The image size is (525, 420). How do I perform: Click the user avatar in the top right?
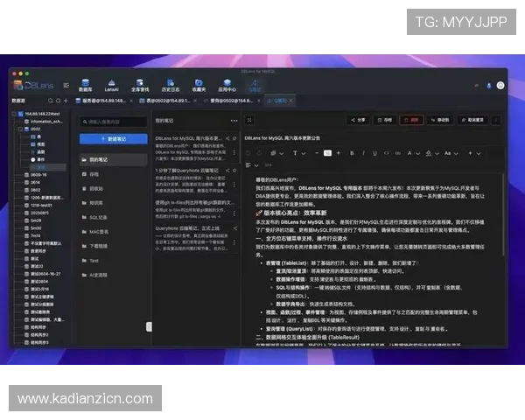500,86
